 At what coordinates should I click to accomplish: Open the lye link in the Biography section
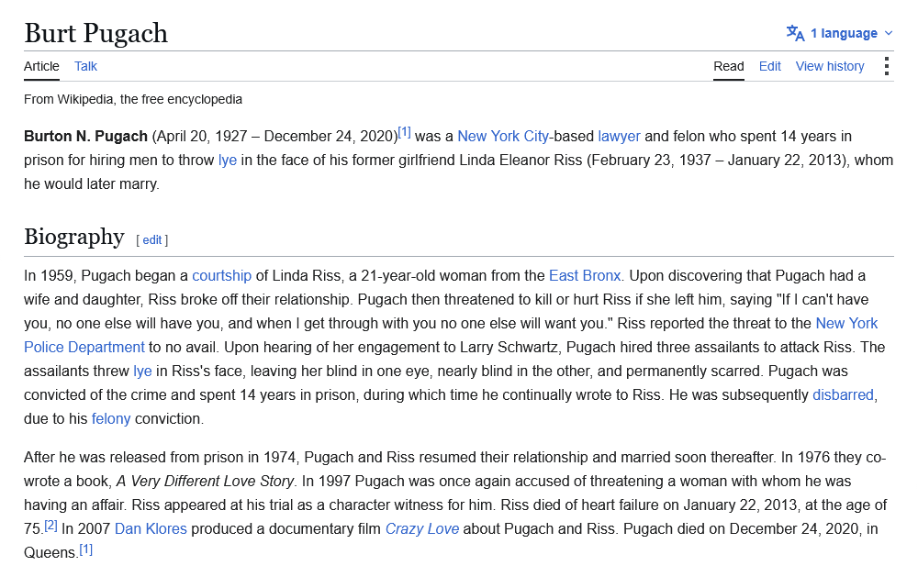tap(142, 371)
